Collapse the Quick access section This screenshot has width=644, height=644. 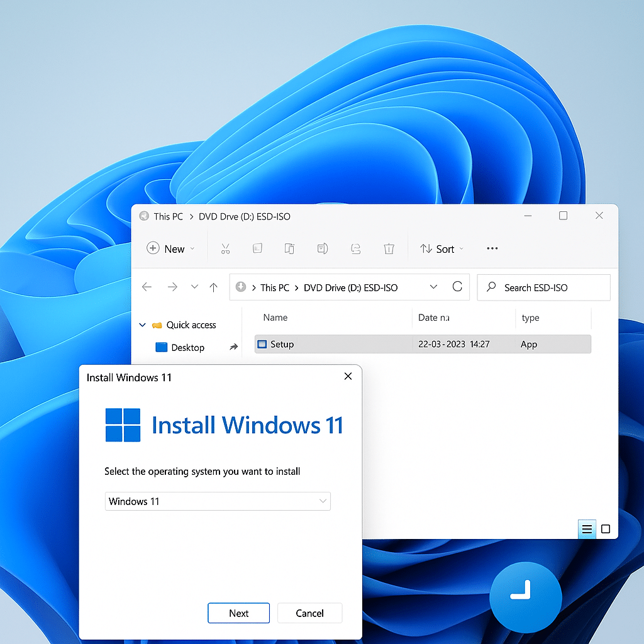click(x=142, y=325)
